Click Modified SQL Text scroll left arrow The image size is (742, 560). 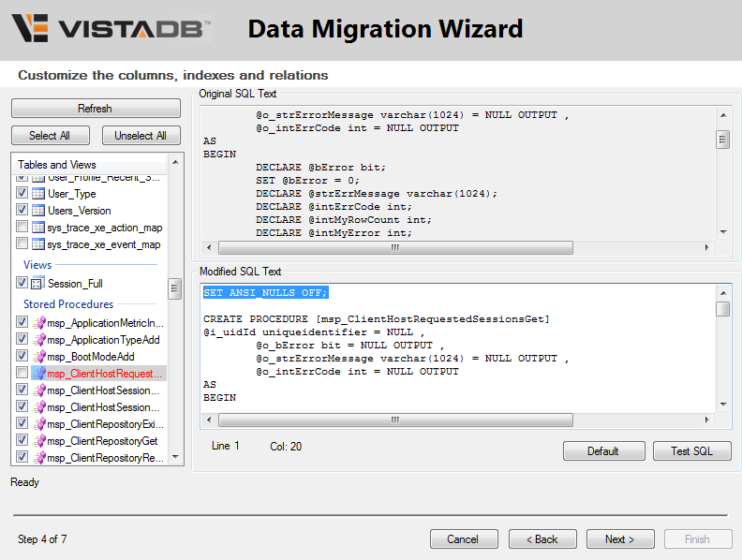pos(209,420)
